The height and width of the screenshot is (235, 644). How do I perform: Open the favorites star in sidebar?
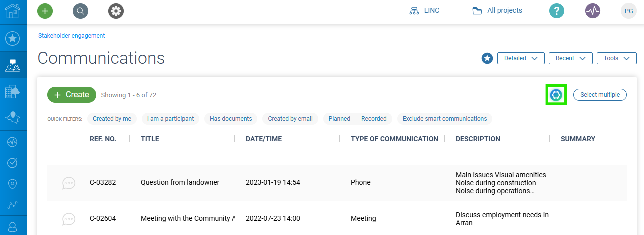tap(12, 38)
